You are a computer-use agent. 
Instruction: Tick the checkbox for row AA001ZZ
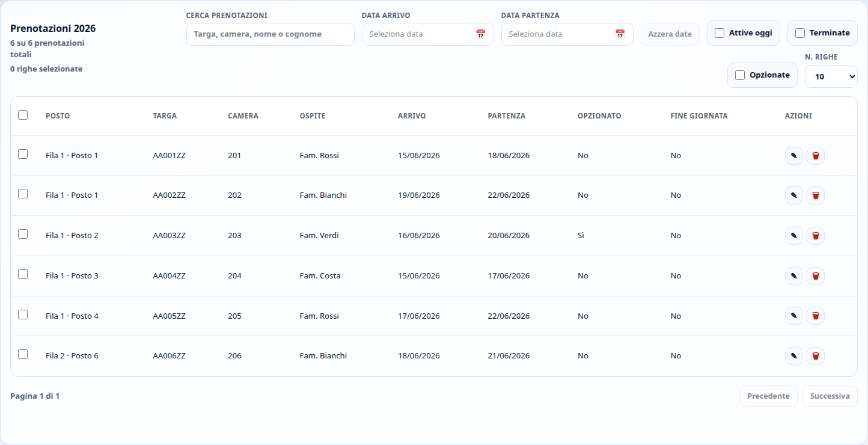click(23, 154)
